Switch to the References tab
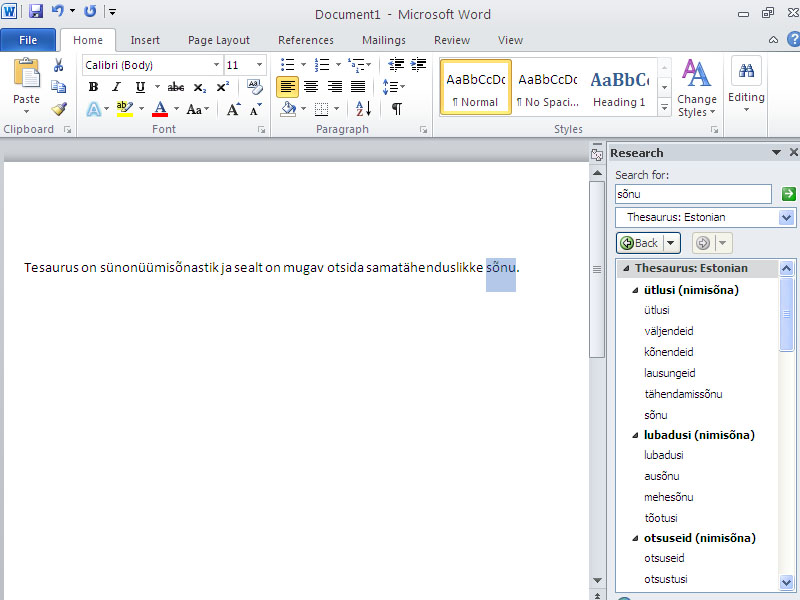800x600 pixels. click(x=306, y=40)
